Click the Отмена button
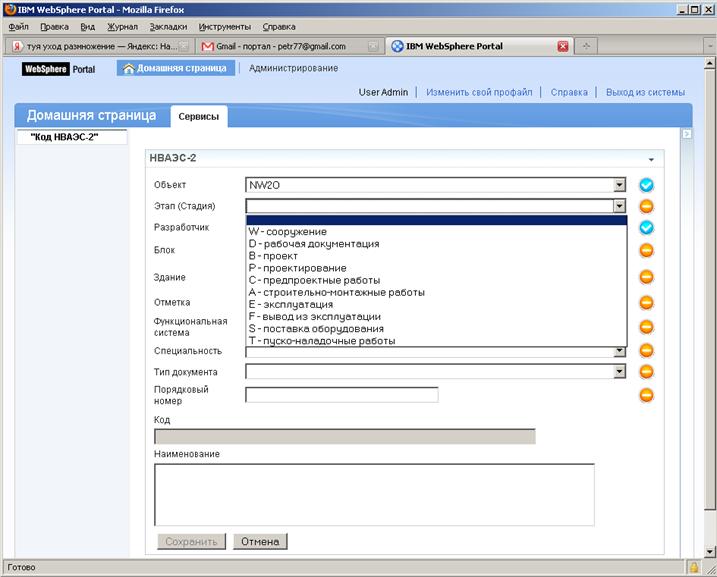The image size is (717, 577). point(260,542)
